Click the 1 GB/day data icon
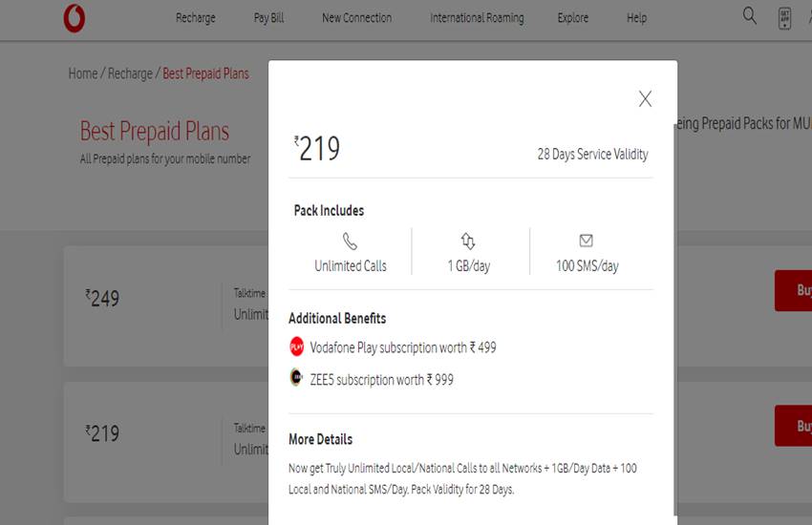 click(468, 241)
